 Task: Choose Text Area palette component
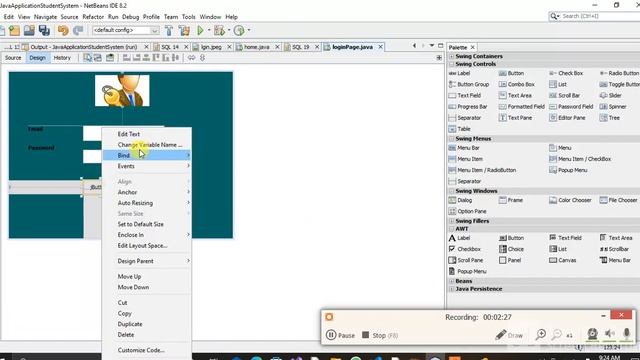(x=515, y=96)
